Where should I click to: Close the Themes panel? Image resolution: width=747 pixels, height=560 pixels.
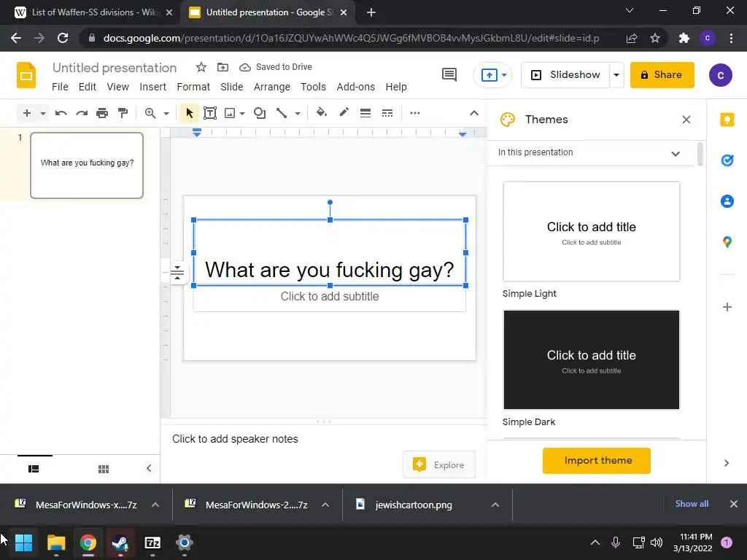click(x=686, y=120)
